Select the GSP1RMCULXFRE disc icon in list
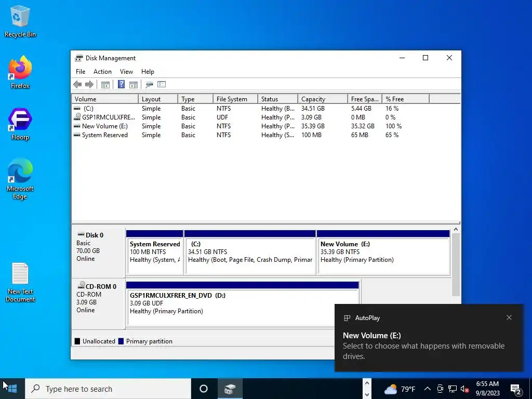 (x=77, y=117)
